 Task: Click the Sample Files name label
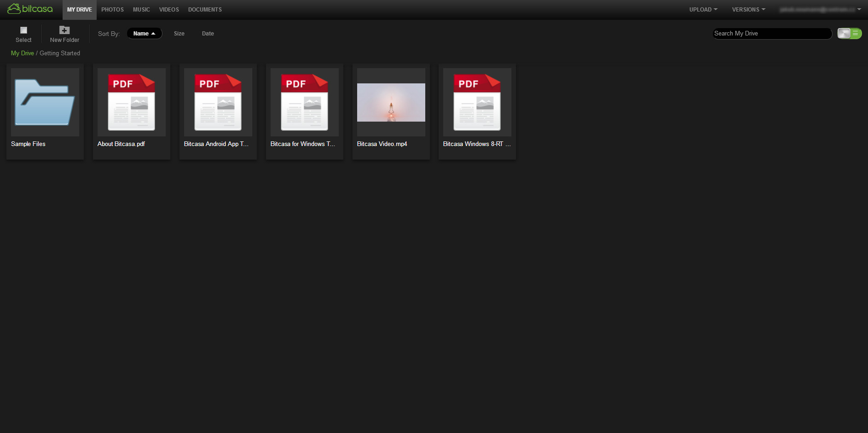pos(28,144)
